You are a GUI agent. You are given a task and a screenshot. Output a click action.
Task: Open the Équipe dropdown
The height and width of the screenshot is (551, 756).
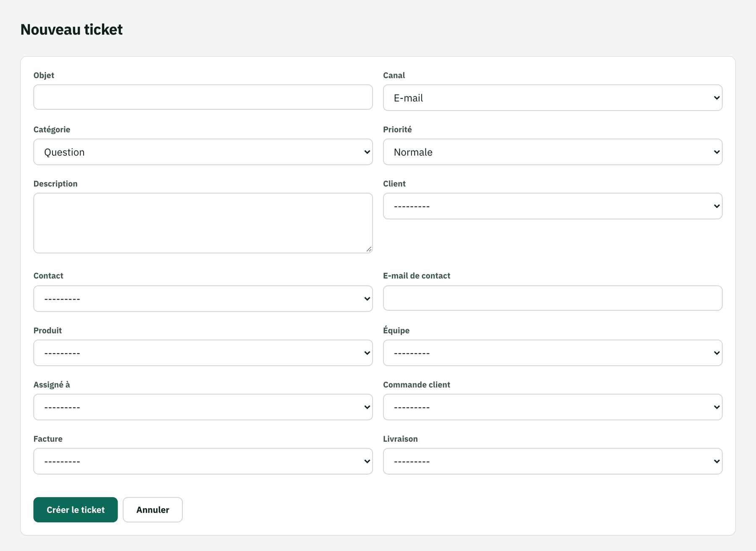pos(552,353)
